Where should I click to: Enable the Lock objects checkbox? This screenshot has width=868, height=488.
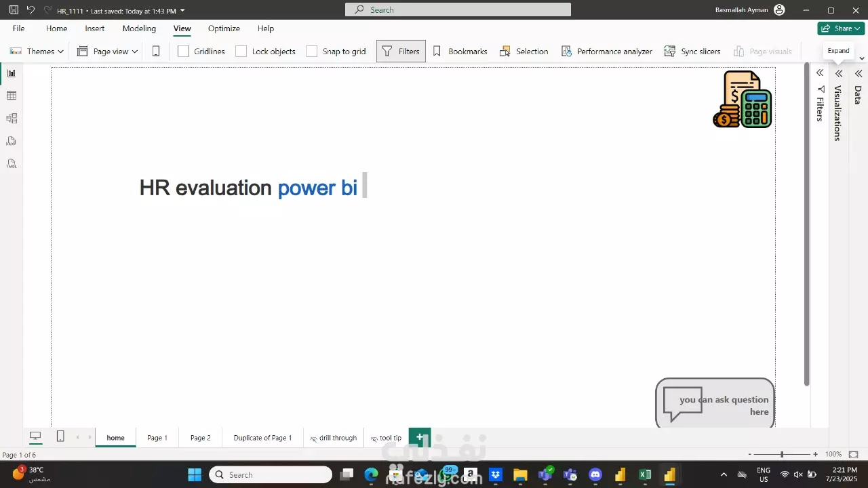click(241, 52)
